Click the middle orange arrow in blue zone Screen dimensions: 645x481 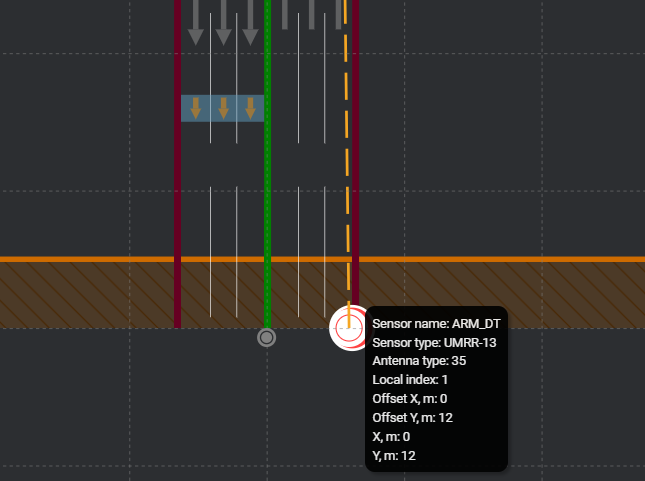coord(223,108)
